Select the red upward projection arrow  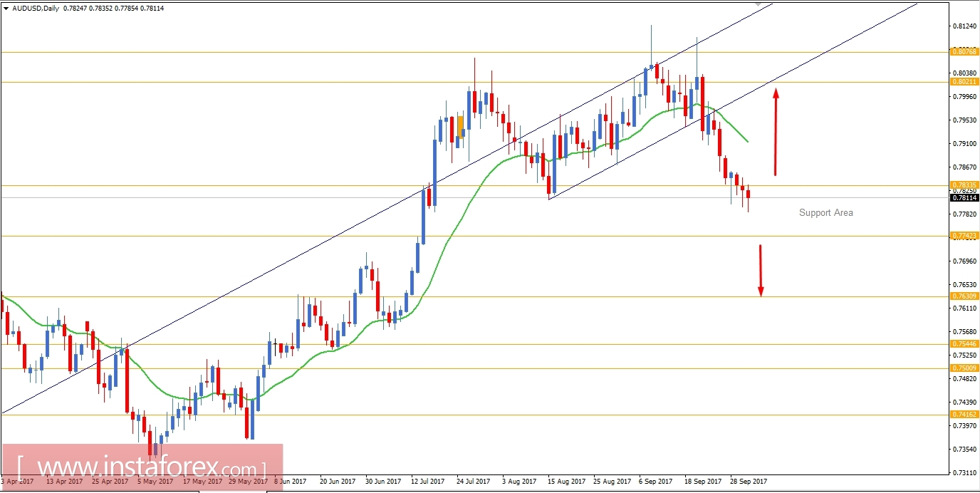[775, 132]
